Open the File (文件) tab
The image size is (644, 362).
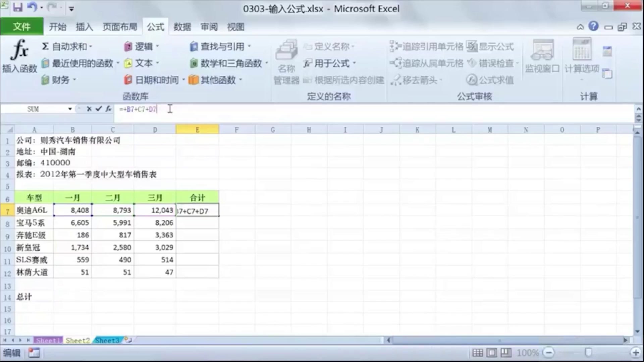[x=22, y=26]
